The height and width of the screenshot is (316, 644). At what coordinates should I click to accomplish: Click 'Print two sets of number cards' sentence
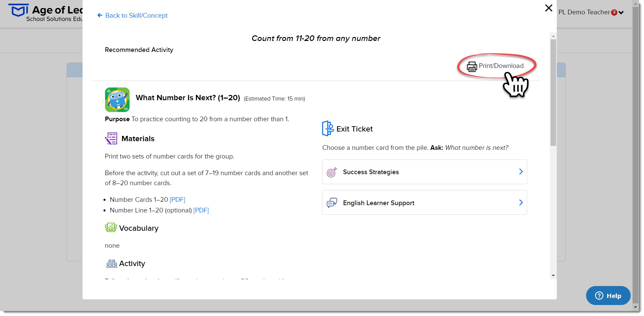click(169, 156)
